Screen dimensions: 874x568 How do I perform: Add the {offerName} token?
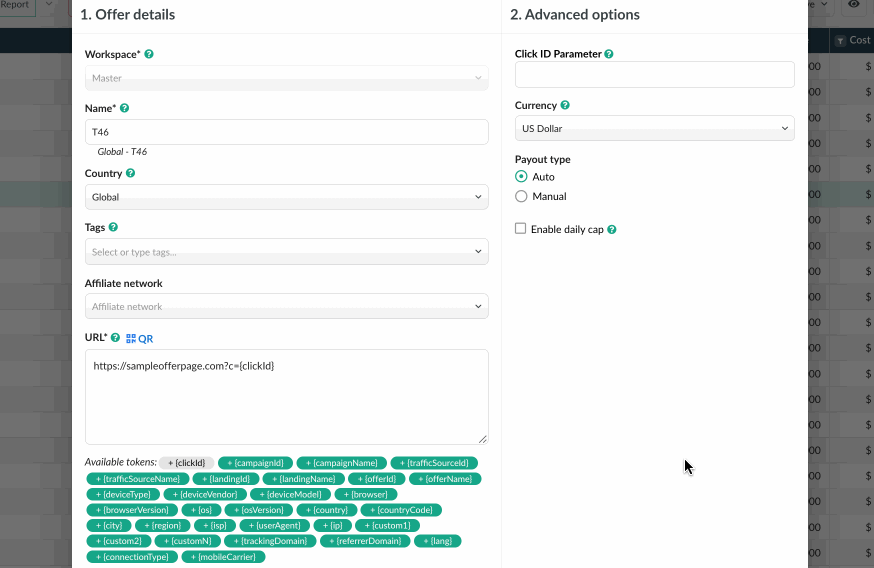(x=445, y=479)
